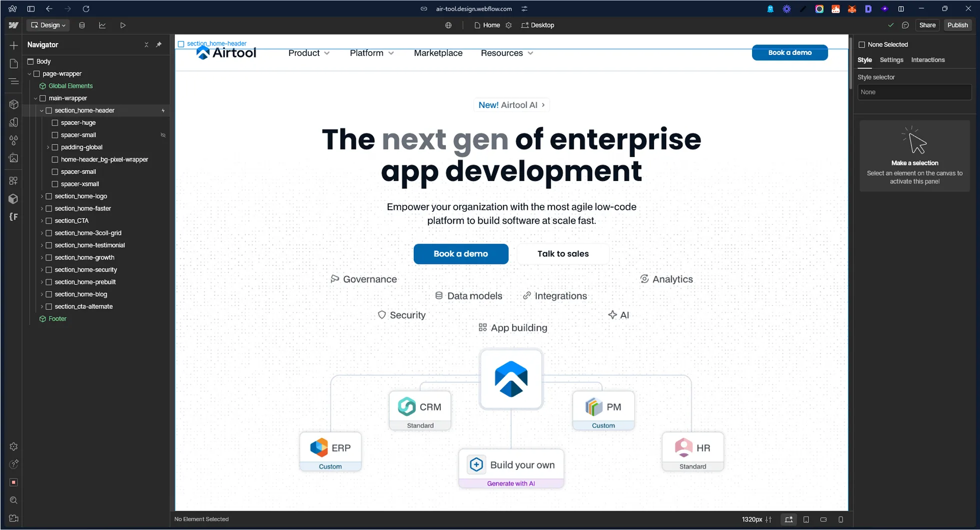Select the base desktop breakpoint icon in bottom bar
Image resolution: width=980 pixels, height=530 pixels.
point(789,519)
